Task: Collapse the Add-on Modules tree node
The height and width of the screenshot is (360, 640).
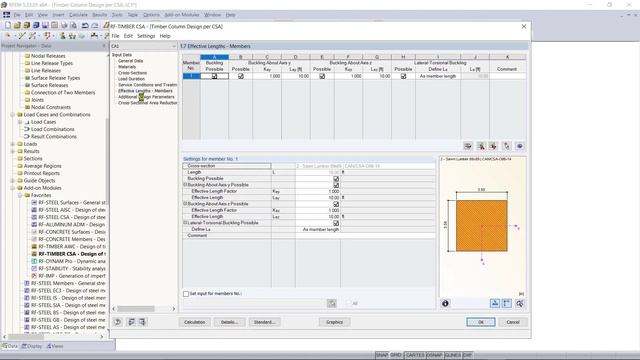Action: pyautogui.click(x=13, y=188)
